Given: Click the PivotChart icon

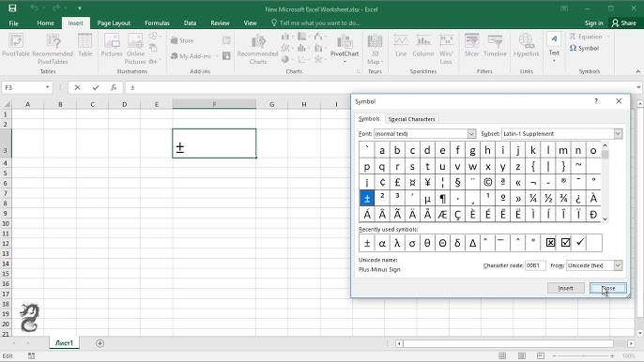Looking at the screenshot, I should tap(345, 41).
